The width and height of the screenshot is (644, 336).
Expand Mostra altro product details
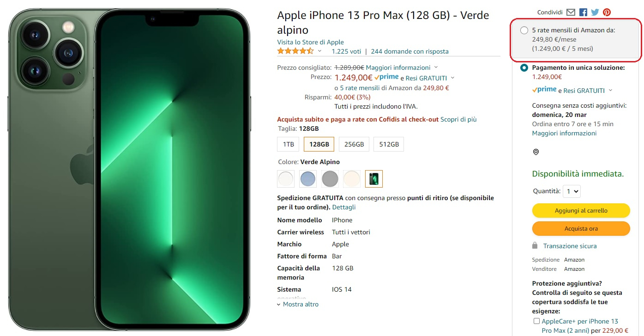[298, 304]
